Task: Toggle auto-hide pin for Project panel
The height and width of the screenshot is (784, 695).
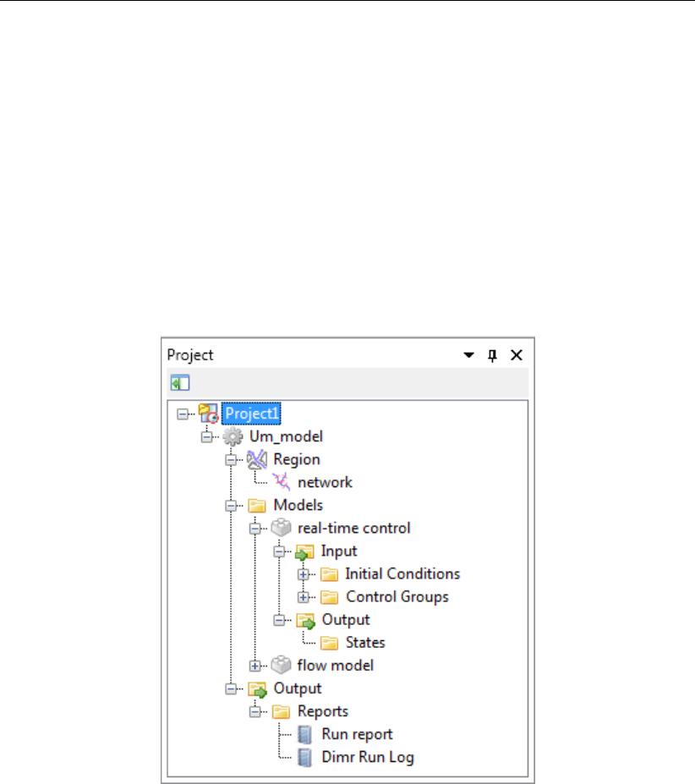Action: pos(492,355)
